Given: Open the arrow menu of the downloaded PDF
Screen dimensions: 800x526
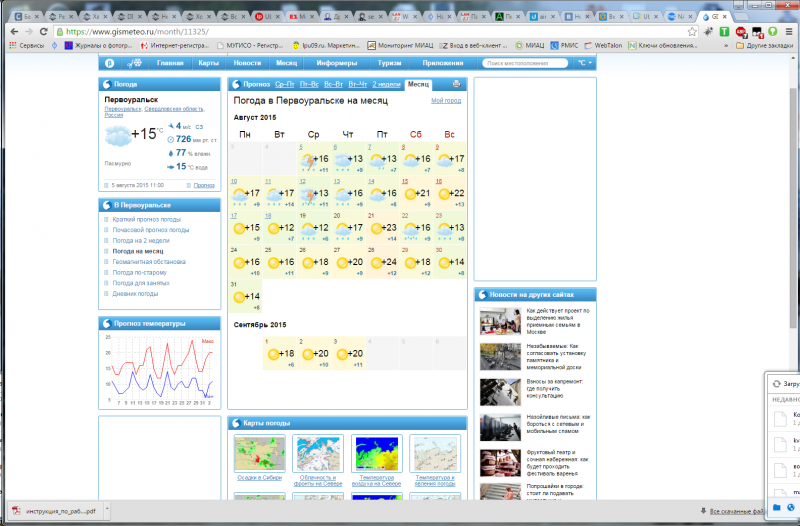Looking at the screenshot, I should click(107, 509).
